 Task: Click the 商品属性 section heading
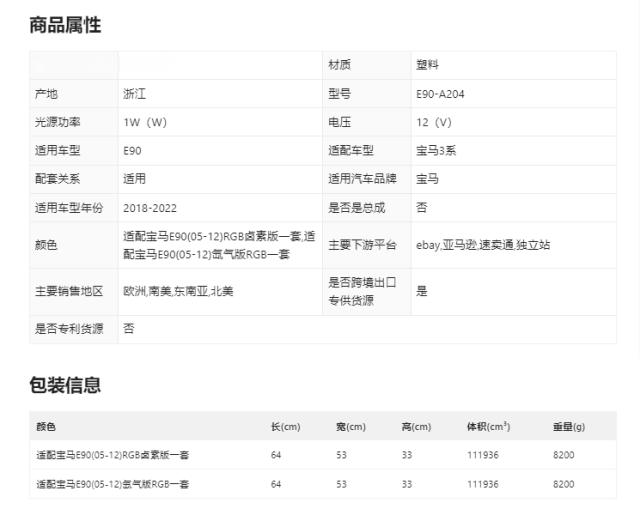(x=65, y=25)
